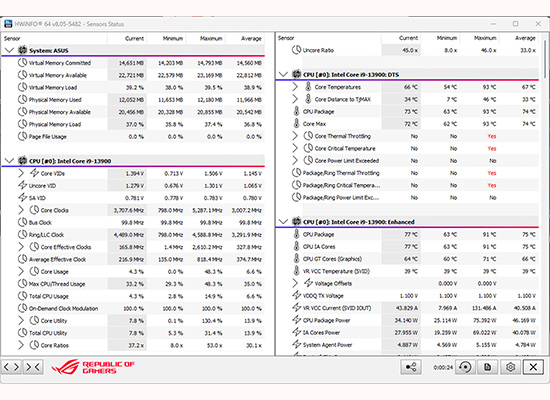
Task: Click the Bus Clock clock icon
Action: coord(22,222)
